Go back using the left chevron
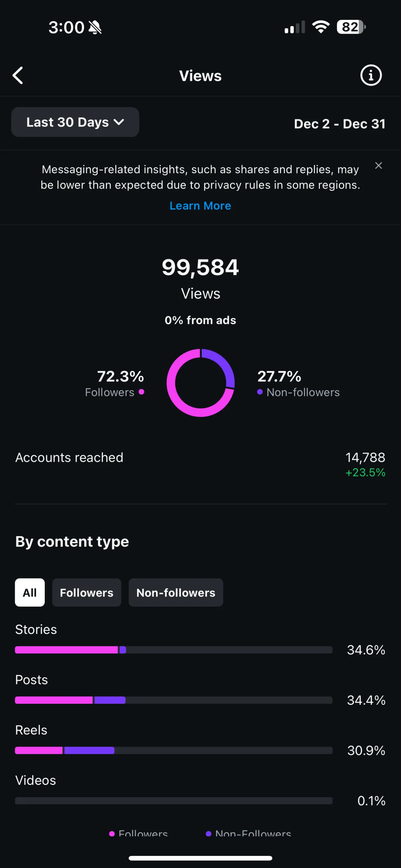The image size is (401, 868). [x=18, y=75]
